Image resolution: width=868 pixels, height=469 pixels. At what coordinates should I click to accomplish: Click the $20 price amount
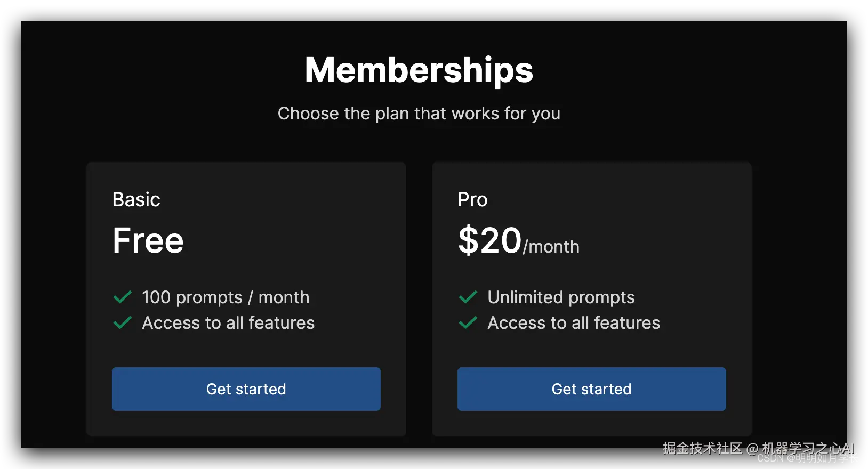[x=489, y=240]
